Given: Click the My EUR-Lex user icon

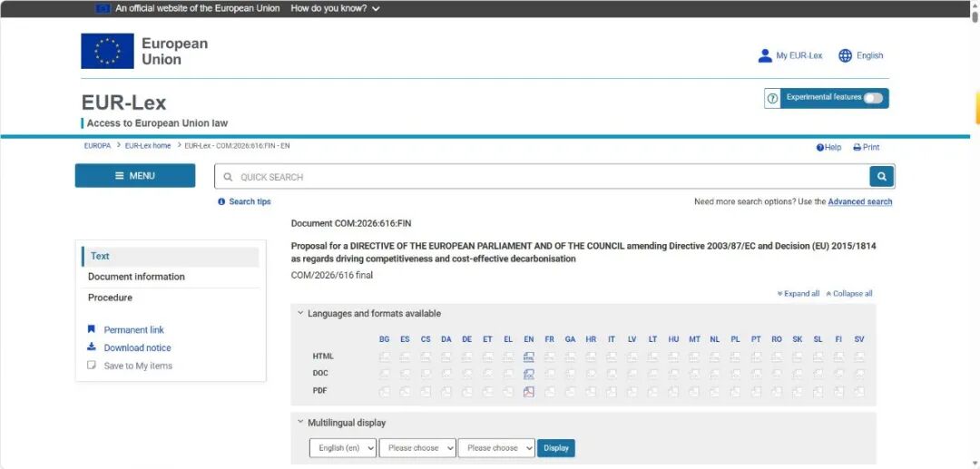Looking at the screenshot, I should (765, 55).
